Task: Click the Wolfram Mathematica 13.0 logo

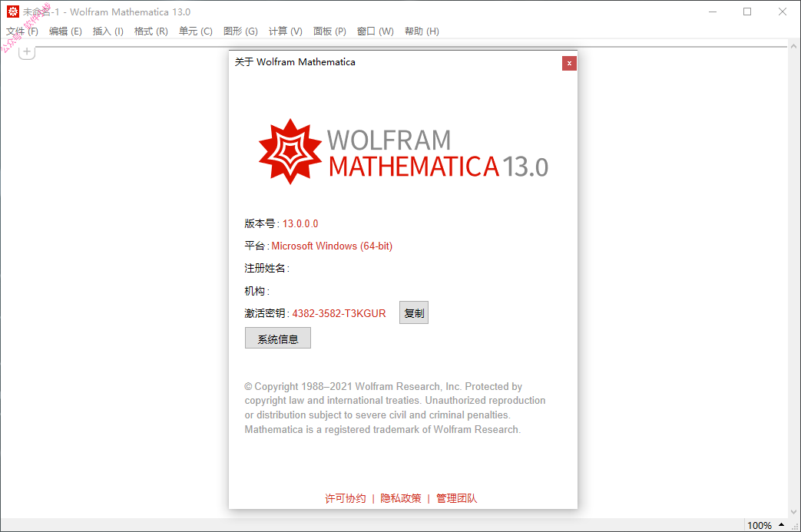Action: [403, 152]
